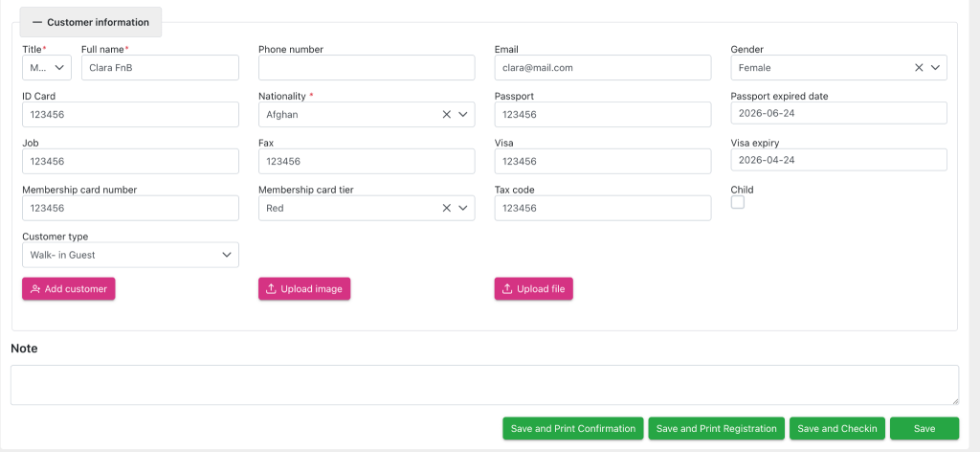Clear the Gender selection X icon
Screen dimensions: 980x452
[x=919, y=68]
